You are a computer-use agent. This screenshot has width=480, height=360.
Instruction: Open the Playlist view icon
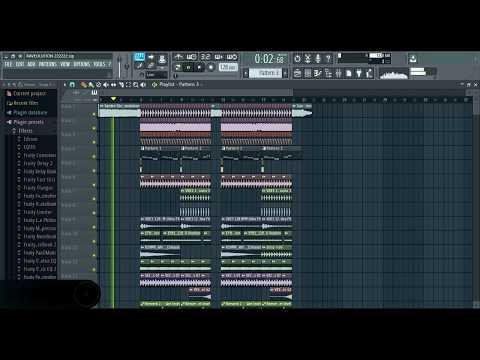pos(297,73)
